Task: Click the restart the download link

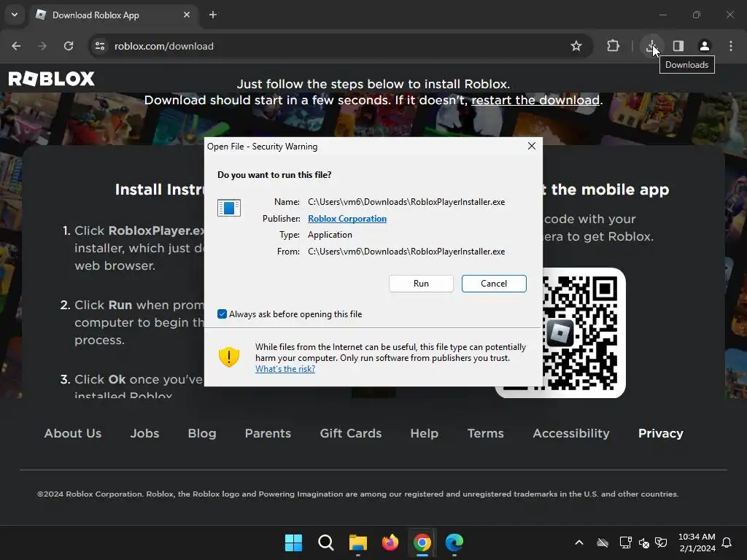Action: (x=535, y=100)
